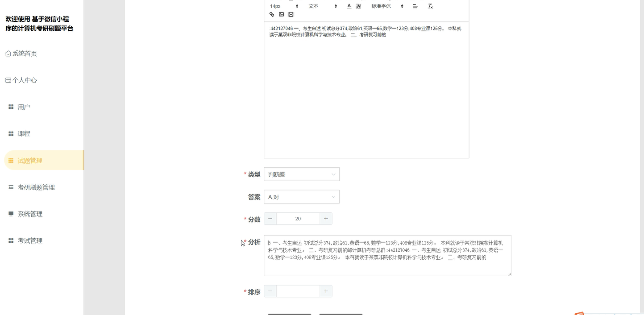Click inside the 分析 analysis text area
The width and height of the screenshot is (644, 315).
(x=387, y=255)
